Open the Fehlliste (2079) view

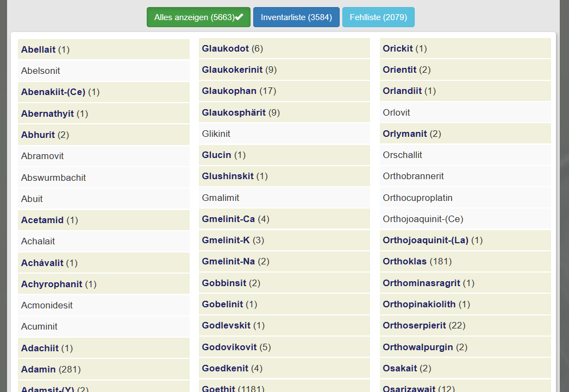point(378,17)
